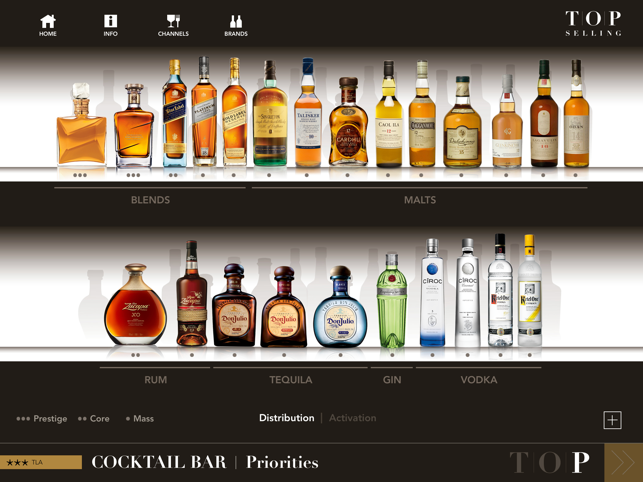Select the Cardhu bottle
Image resolution: width=643 pixels, height=482 pixels.
point(349,121)
